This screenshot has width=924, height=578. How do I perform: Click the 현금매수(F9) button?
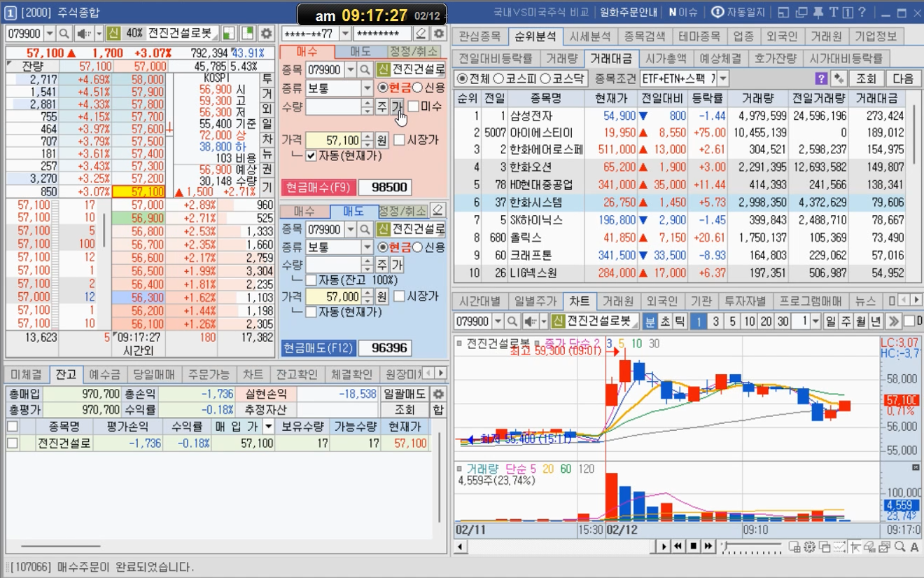(318, 188)
